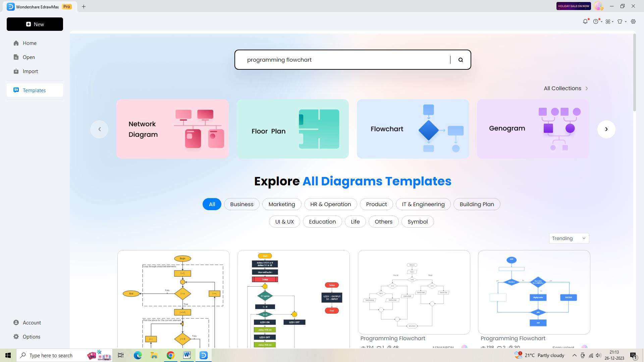Screen dimensions: 644x362
Task: Click the Account icon in sidebar
Action: coord(16,322)
